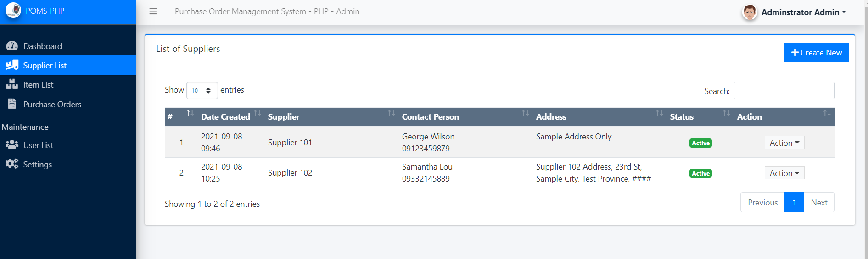Sort table by Status column

click(681, 117)
